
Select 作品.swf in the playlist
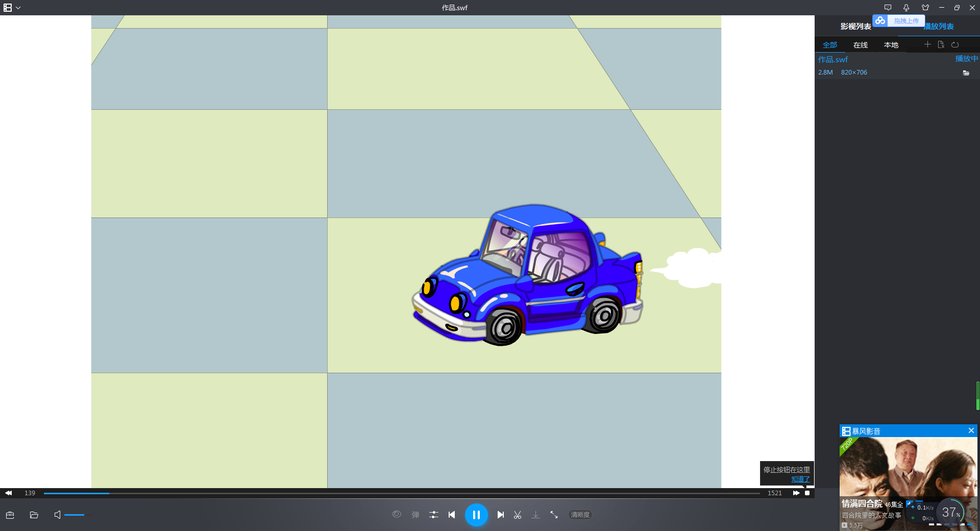click(x=833, y=59)
